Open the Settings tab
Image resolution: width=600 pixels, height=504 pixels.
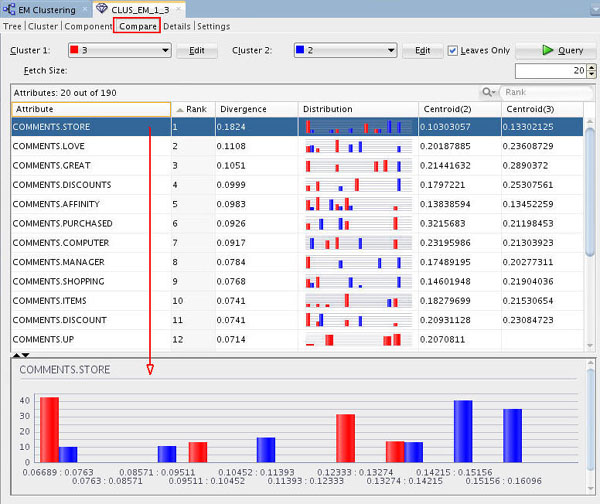point(213,25)
